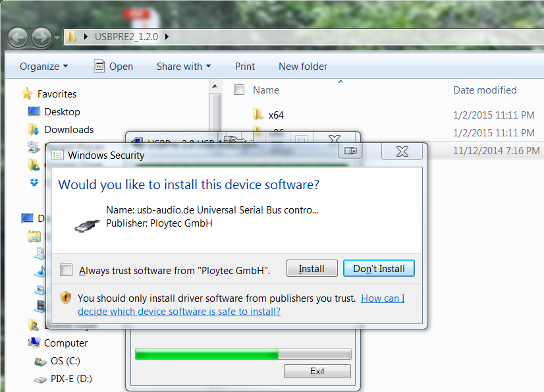Click the Don't Install button
Image resolution: width=544 pixels, height=392 pixels.
[x=379, y=268]
